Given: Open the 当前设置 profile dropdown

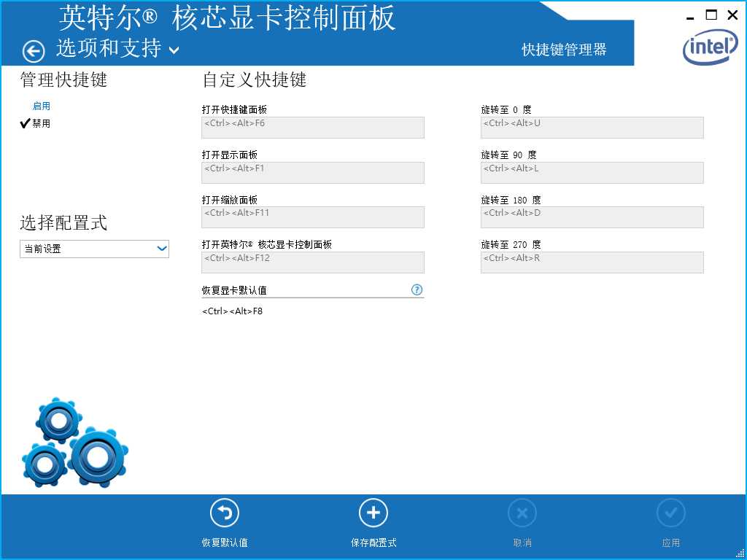Looking at the screenshot, I should click(x=94, y=249).
